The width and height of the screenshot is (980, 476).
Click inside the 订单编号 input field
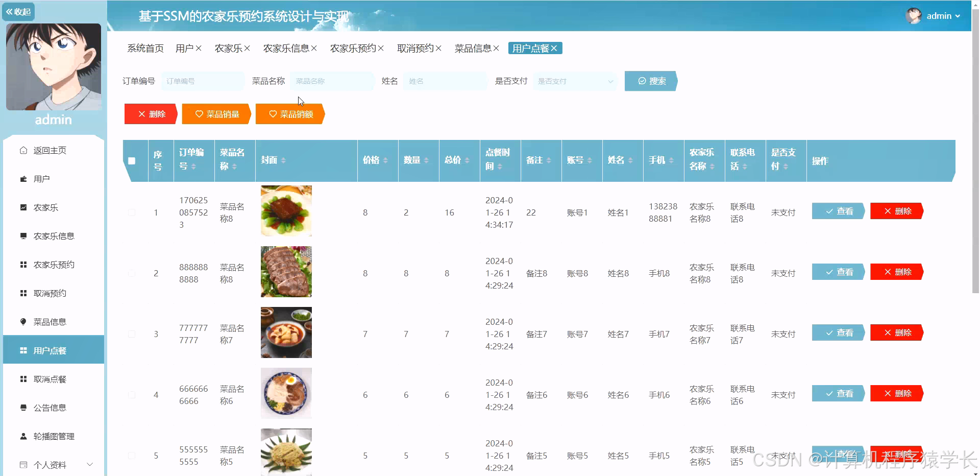tap(202, 81)
